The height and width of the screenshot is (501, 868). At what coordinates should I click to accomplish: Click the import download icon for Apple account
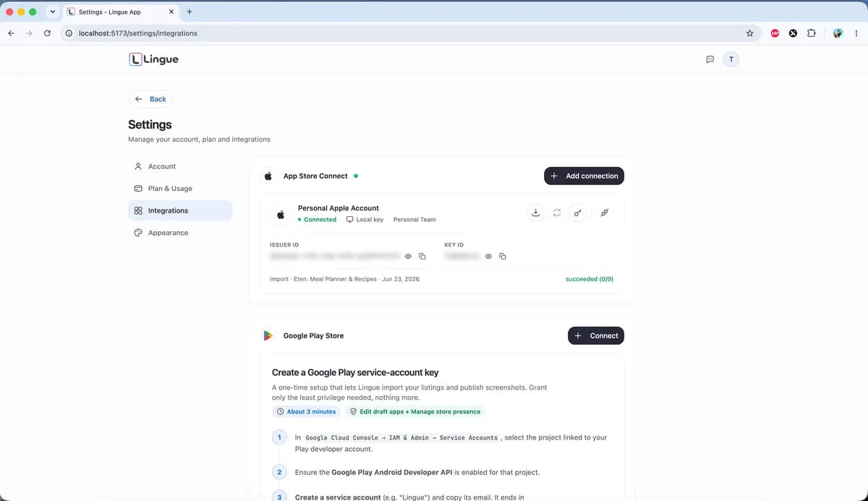[535, 213]
